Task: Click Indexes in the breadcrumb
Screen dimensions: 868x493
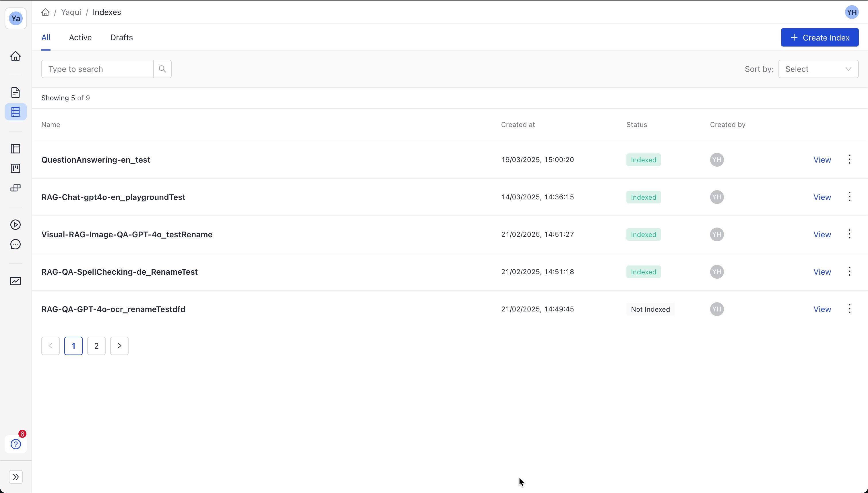Action: tap(106, 12)
